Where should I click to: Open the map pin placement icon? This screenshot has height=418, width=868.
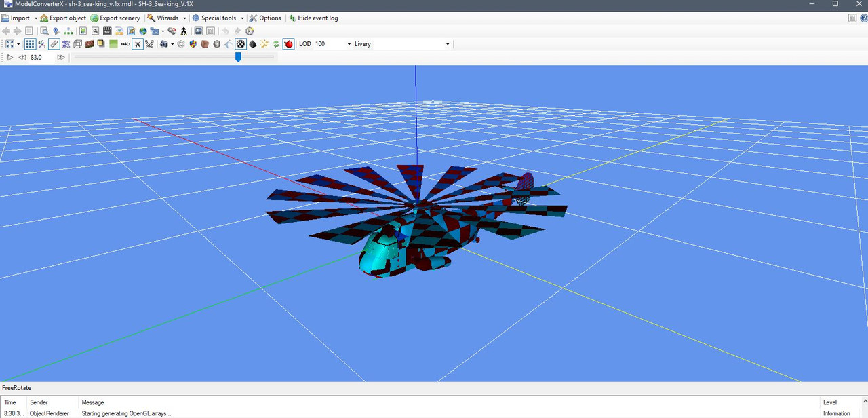click(x=56, y=31)
